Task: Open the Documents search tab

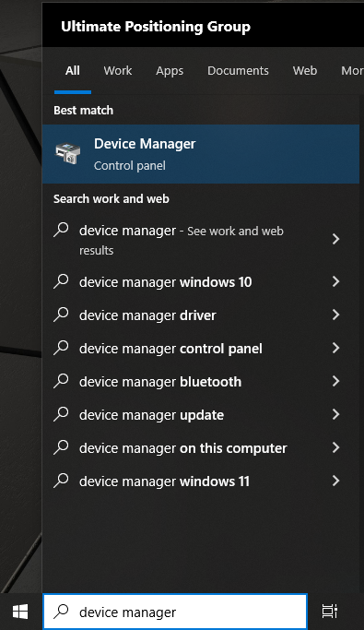Action: coord(238,71)
